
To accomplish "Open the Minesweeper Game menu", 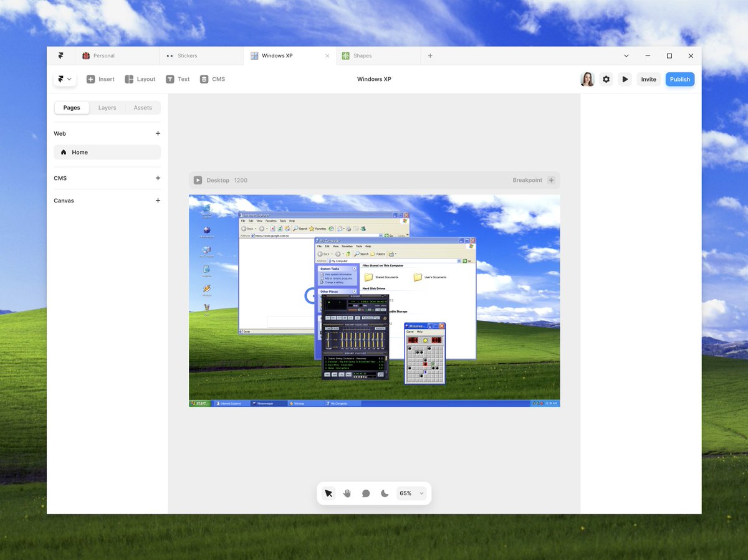I will coord(410,332).
